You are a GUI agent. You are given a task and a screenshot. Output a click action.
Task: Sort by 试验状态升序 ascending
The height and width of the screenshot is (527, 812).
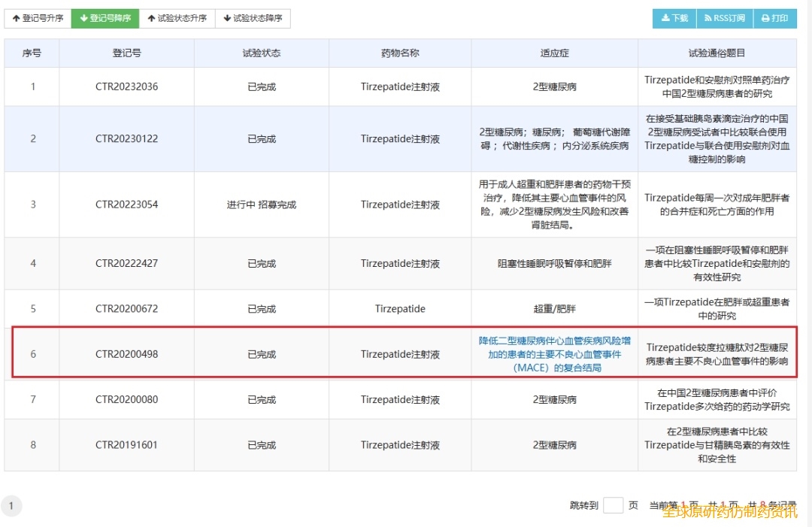177,19
